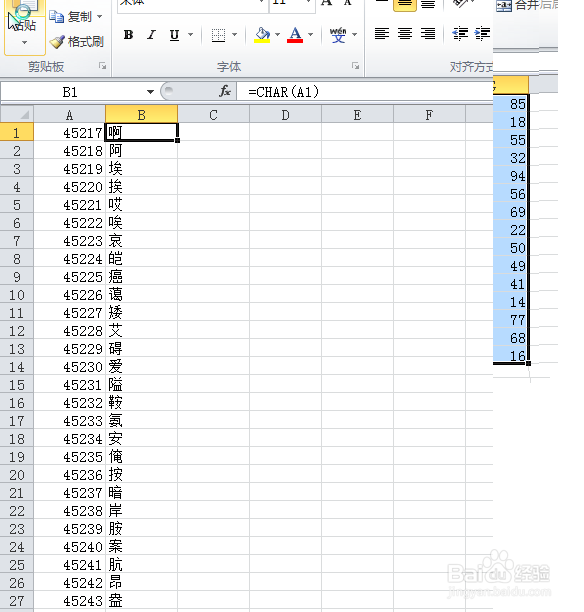Click cell B1 with 啊

(x=141, y=132)
